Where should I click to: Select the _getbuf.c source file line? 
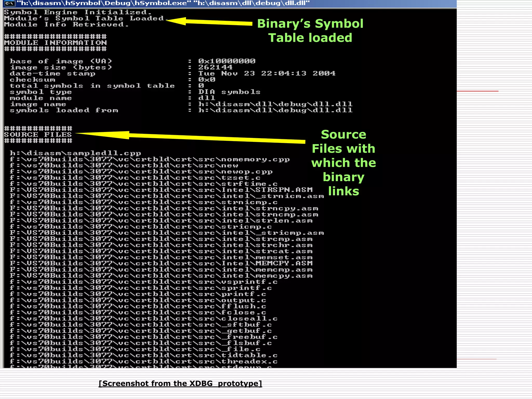141,331
